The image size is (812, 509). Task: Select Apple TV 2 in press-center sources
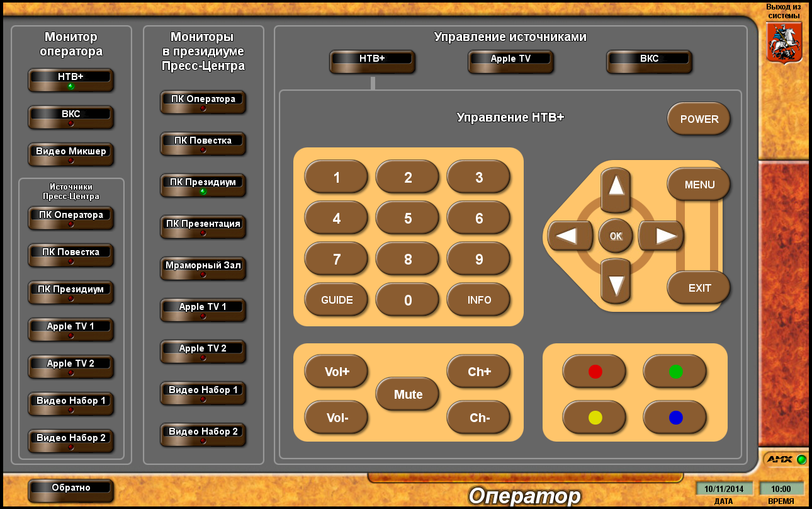click(70, 367)
